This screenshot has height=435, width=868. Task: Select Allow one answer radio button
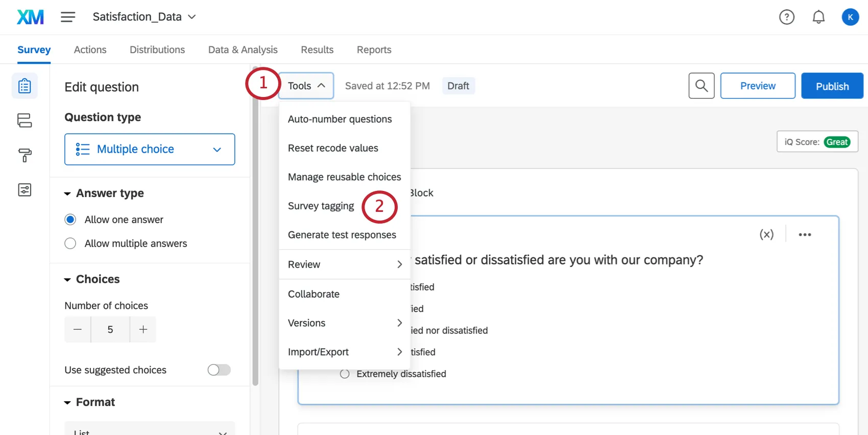pos(70,220)
